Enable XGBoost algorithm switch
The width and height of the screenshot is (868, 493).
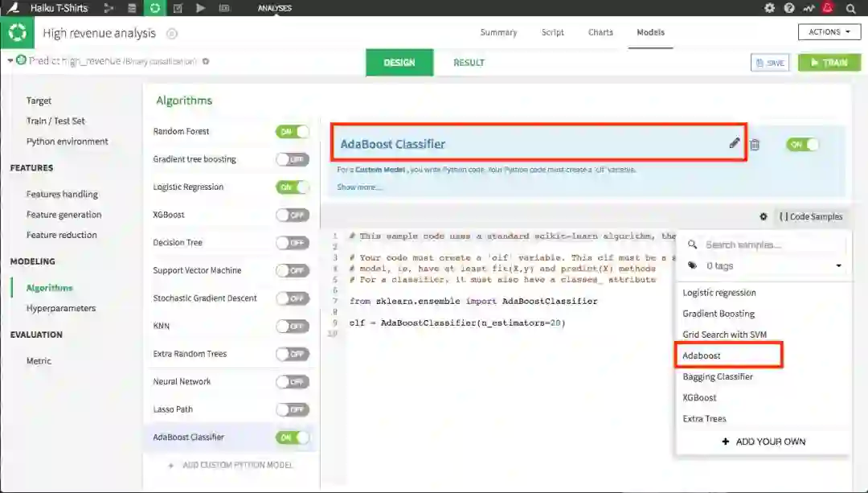(x=293, y=215)
